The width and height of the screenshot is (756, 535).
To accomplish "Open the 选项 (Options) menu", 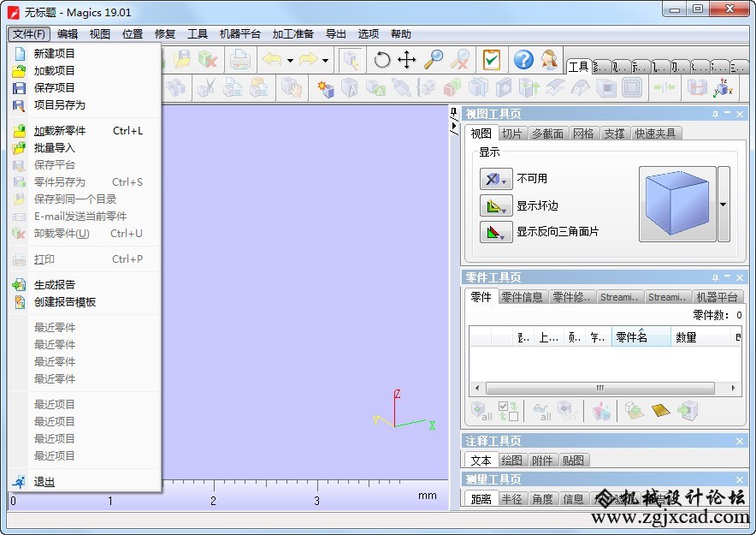I will pos(369,33).
